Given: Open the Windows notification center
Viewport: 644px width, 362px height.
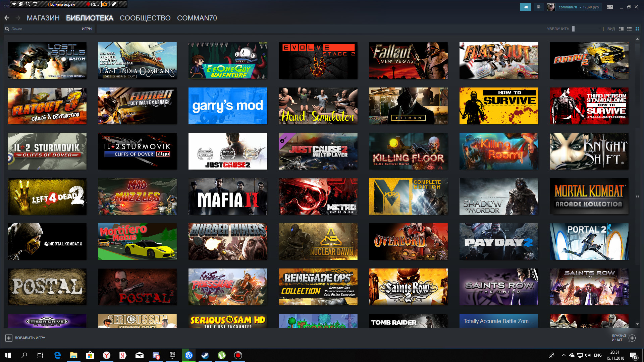Looking at the screenshot, I should [x=634, y=356].
